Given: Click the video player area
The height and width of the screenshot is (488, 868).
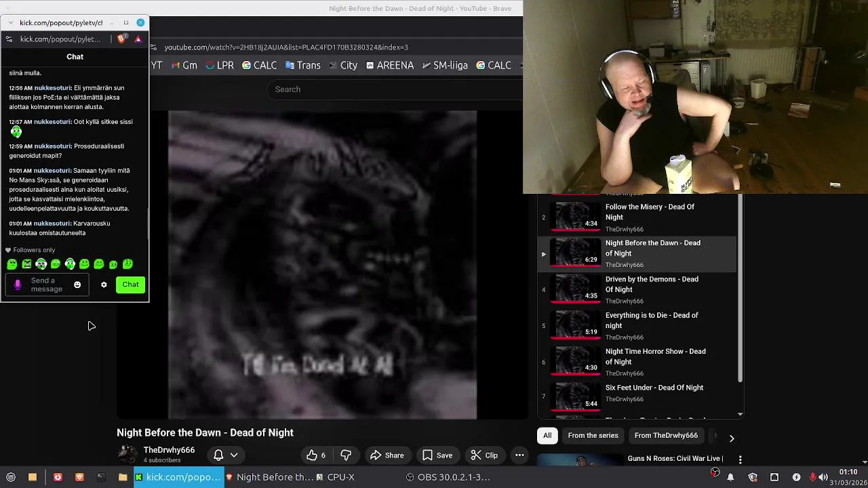Looking at the screenshot, I should click(322, 265).
